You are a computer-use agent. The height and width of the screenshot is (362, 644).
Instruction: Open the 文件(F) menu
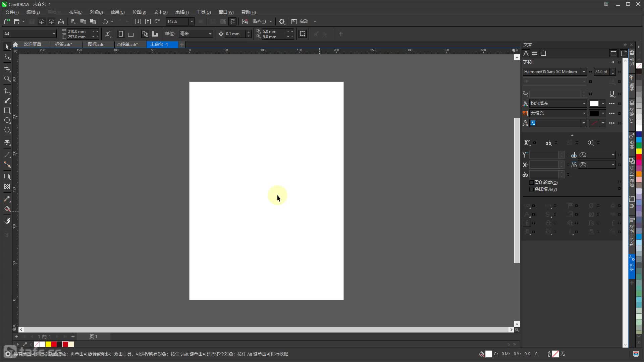(x=12, y=12)
